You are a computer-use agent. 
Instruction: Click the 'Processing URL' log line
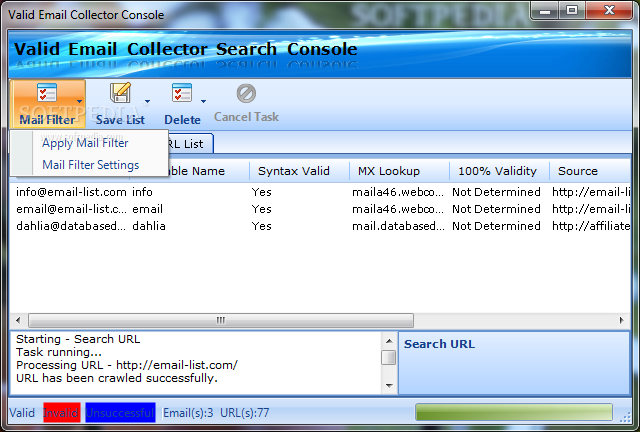[127, 365]
